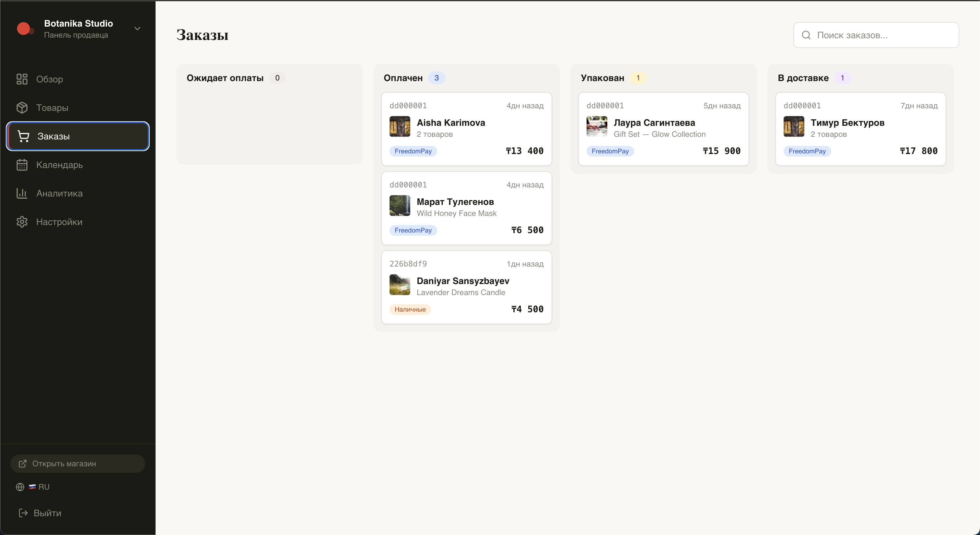Click the Заказы page heading
Screen dimensions: 980x535
click(203, 35)
